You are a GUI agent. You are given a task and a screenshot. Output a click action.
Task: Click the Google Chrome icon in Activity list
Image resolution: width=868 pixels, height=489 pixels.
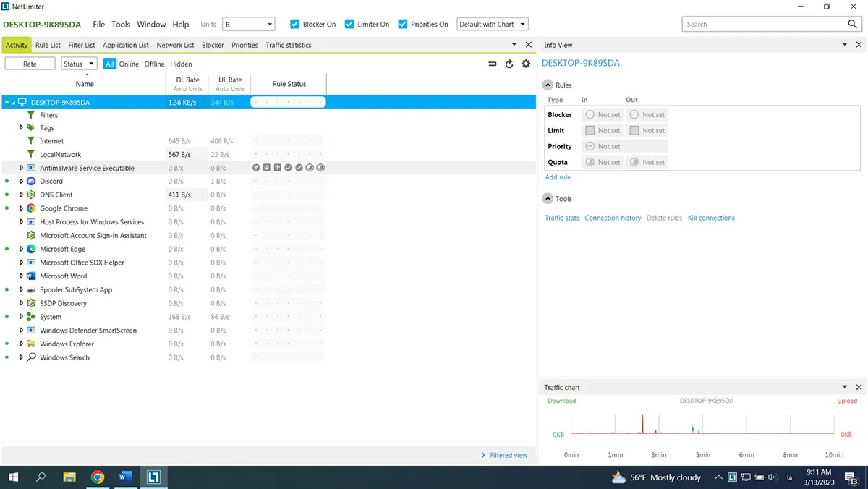[x=31, y=208]
